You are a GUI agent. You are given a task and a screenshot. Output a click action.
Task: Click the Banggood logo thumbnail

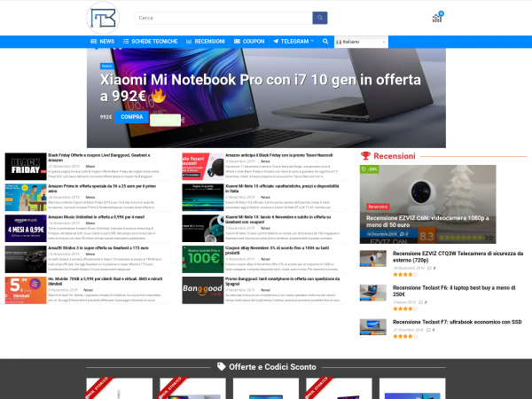pyautogui.click(x=203, y=290)
